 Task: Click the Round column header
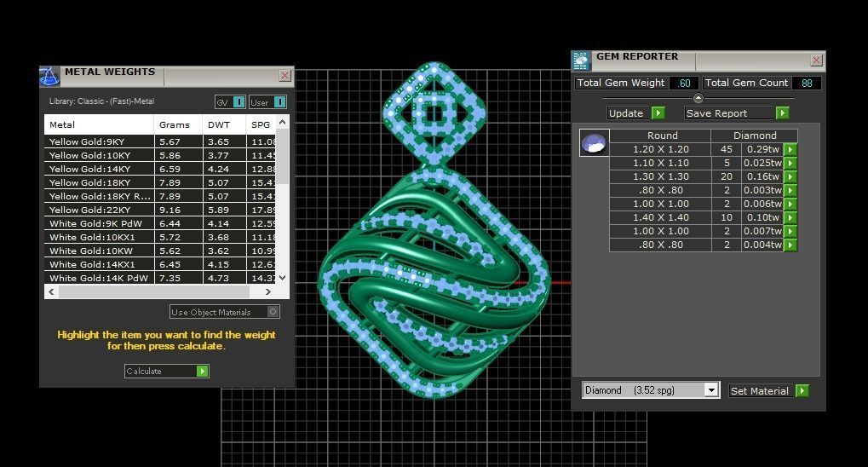(x=661, y=135)
